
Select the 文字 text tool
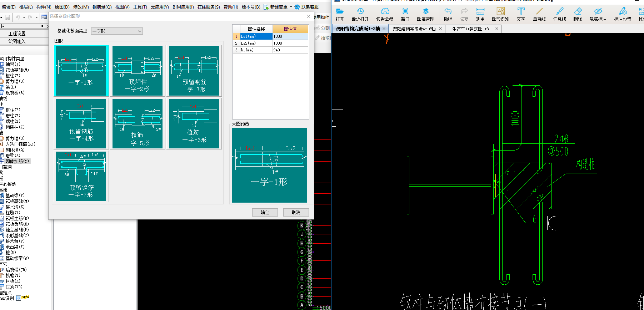(x=521, y=14)
